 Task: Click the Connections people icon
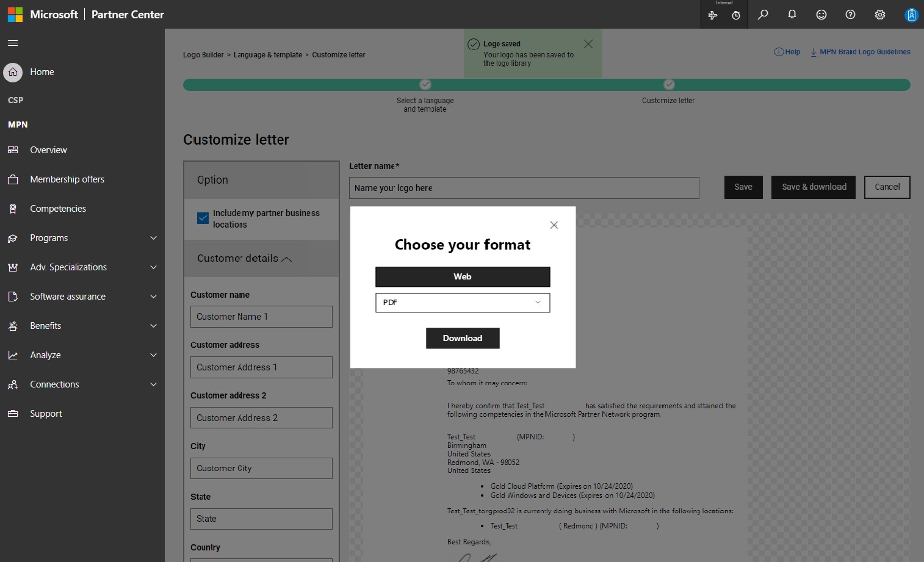point(13,384)
